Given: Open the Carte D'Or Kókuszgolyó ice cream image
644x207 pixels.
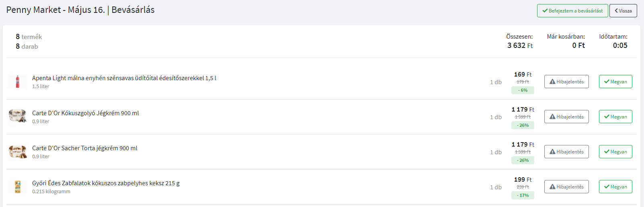Looking at the screenshot, I should coord(18,117).
